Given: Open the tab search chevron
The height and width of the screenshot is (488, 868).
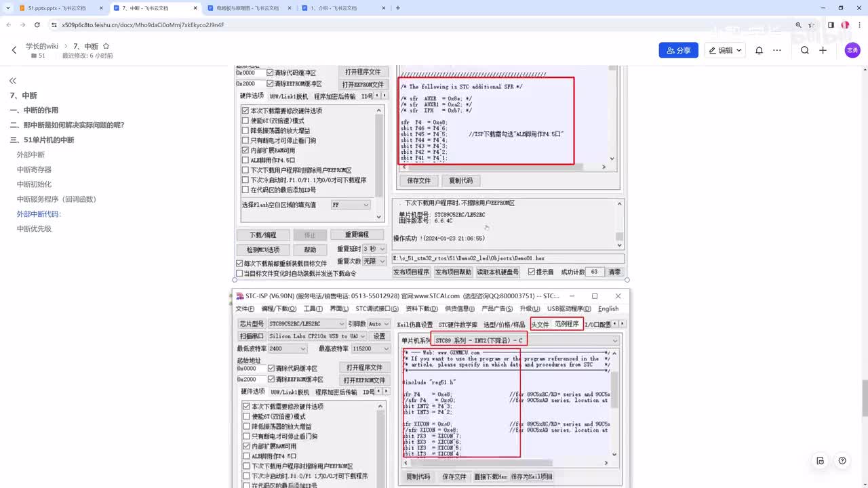Looking at the screenshot, I should tap(7, 8).
